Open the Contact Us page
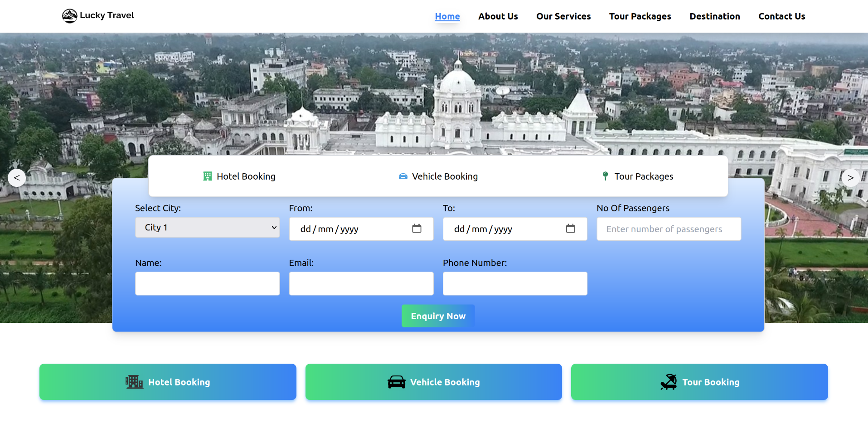 [x=781, y=16]
